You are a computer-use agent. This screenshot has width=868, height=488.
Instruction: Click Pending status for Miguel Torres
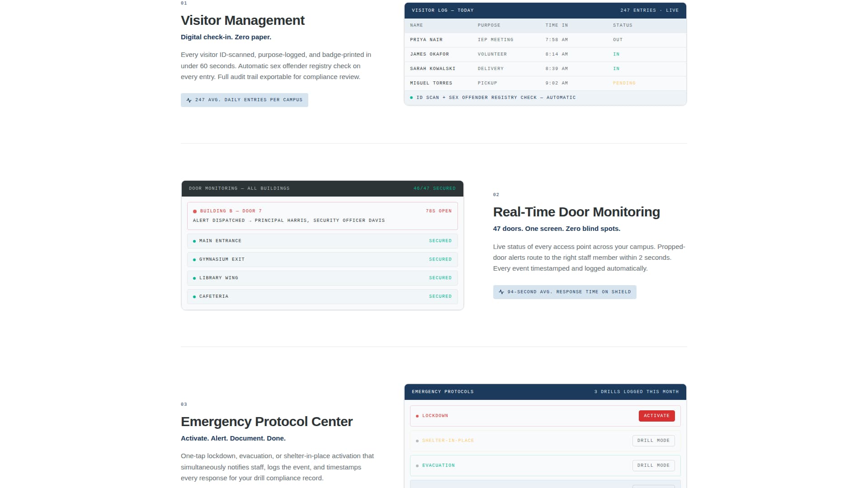(x=624, y=83)
